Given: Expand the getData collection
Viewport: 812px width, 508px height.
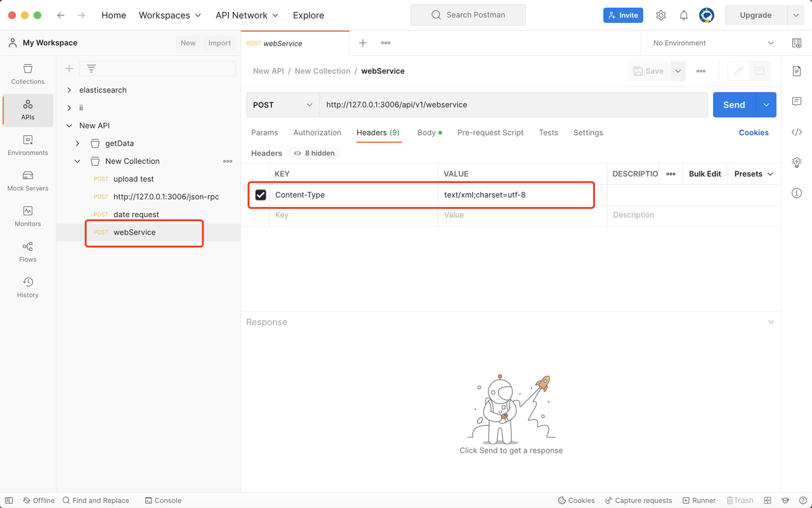Looking at the screenshot, I should 77,144.
